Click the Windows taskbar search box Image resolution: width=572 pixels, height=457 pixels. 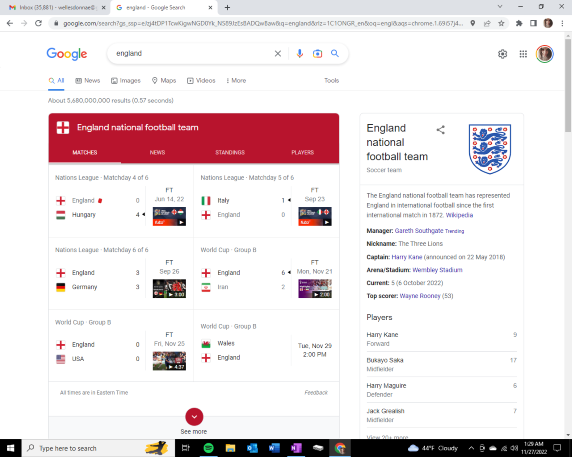click(x=97, y=448)
